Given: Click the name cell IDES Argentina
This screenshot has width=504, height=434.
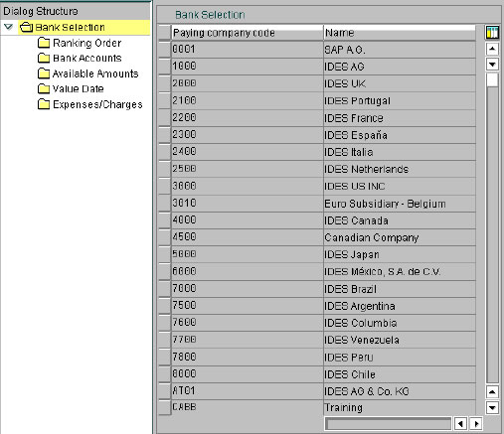Looking at the screenshot, I should [400, 305].
